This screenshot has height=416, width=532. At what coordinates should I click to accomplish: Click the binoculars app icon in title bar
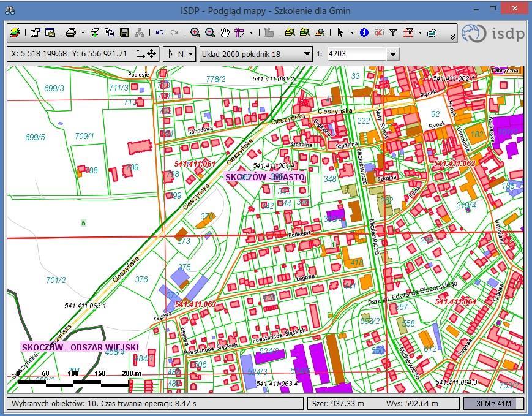pos(10,10)
